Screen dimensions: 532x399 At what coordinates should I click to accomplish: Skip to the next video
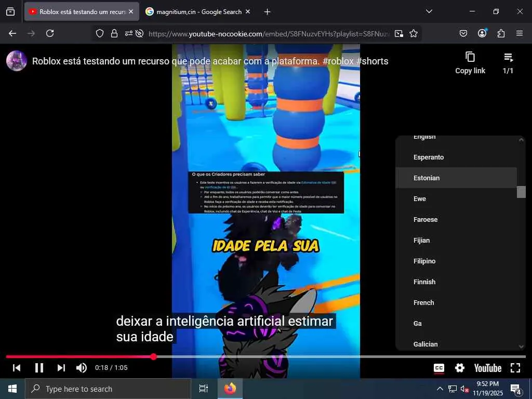61,368
